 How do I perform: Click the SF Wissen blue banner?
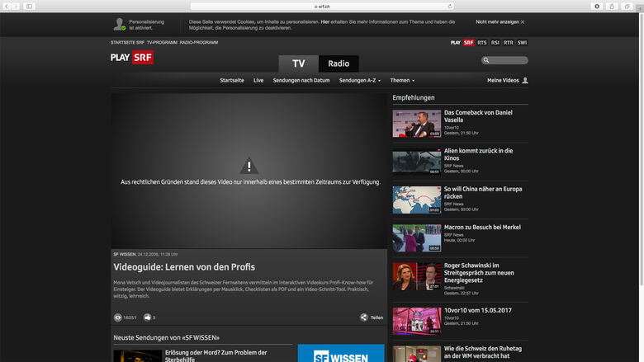[341, 353]
